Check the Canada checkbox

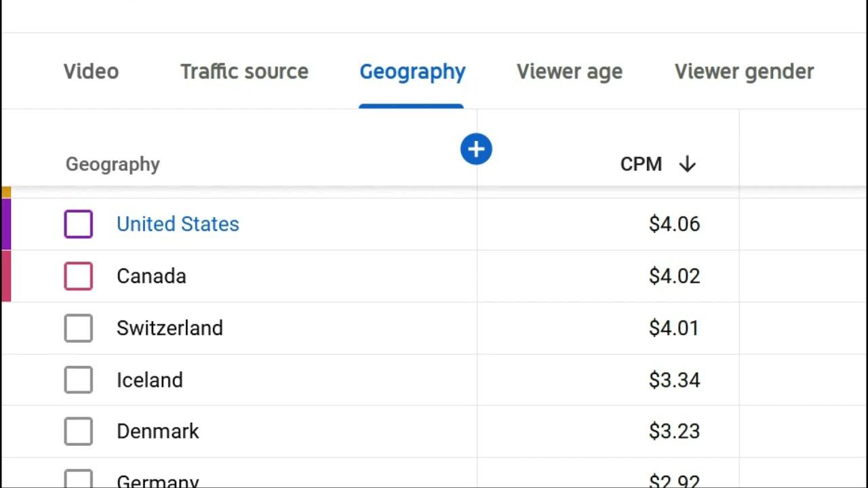point(79,277)
